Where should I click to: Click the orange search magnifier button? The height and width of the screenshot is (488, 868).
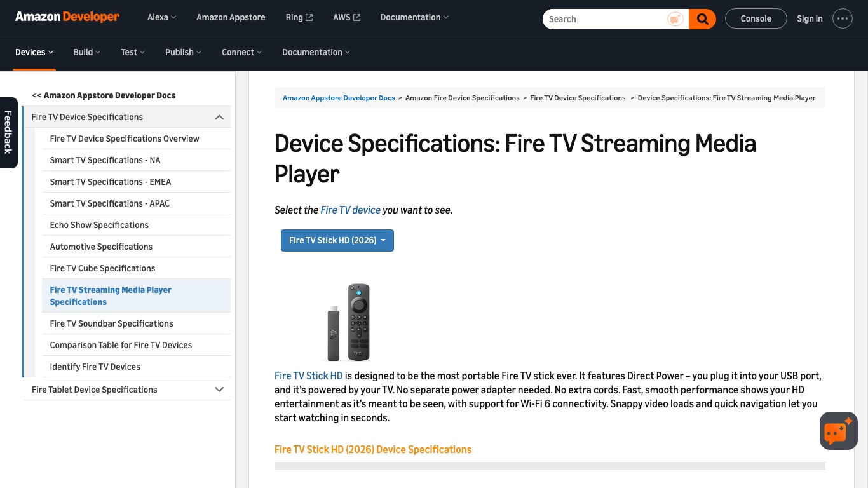coord(702,19)
